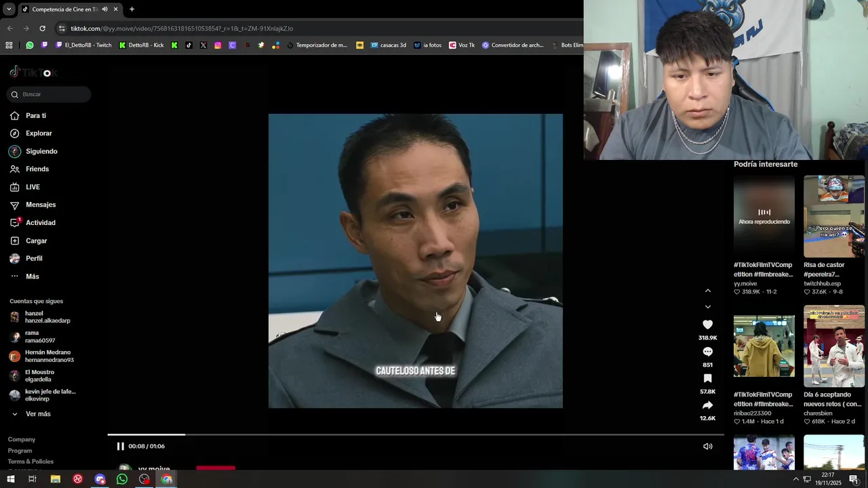This screenshot has width=868, height=488.
Task: Show hidden system tray icons
Action: pos(796,479)
